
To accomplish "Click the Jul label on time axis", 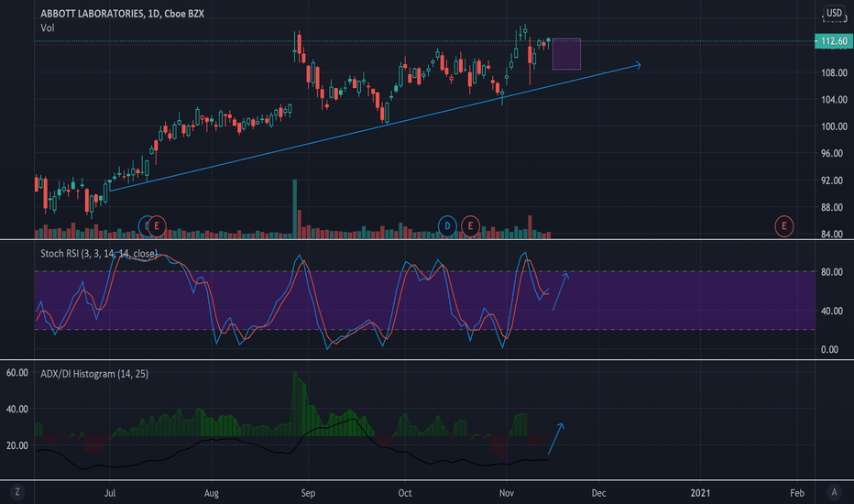I will (109, 493).
